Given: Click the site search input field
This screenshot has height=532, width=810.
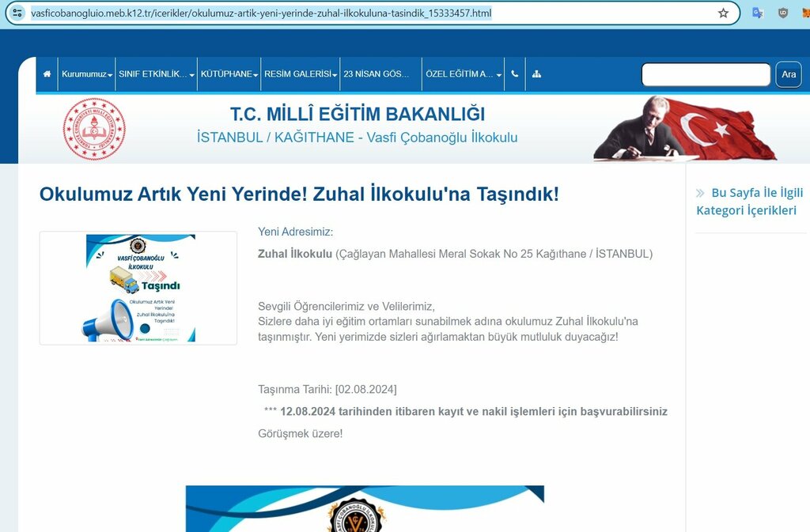Looking at the screenshot, I should [706, 74].
